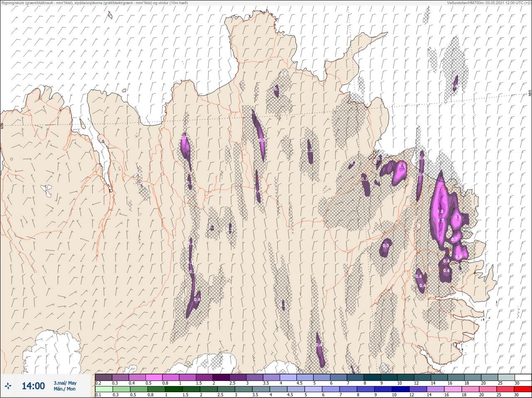Click the 1.7 precipitation value on the map
This screenshot has height=398, width=532.
441,221
